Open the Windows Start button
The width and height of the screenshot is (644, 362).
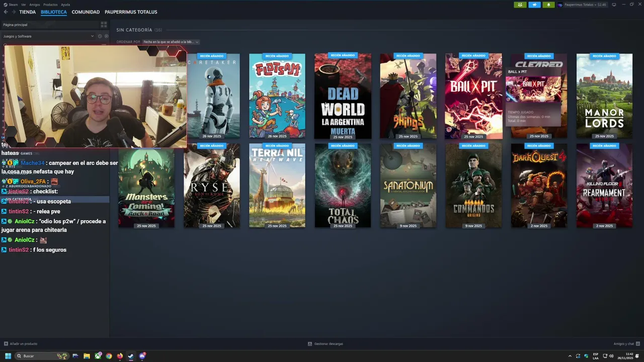tap(8, 356)
